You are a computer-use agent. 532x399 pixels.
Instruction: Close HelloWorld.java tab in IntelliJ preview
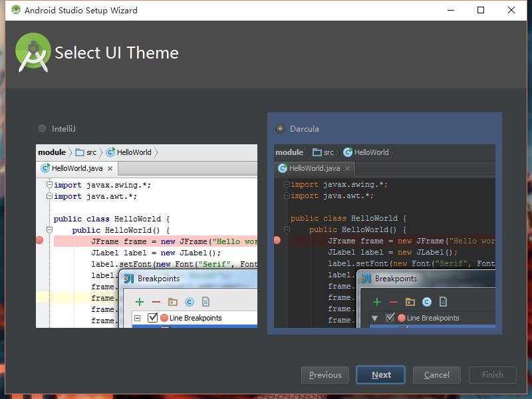(x=110, y=169)
